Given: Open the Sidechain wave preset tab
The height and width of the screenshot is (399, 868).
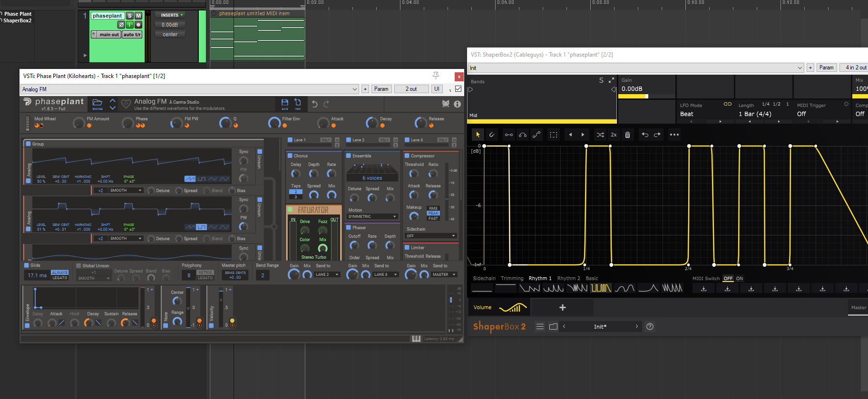Looking at the screenshot, I should pyautogui.click(x=484, y=279).
